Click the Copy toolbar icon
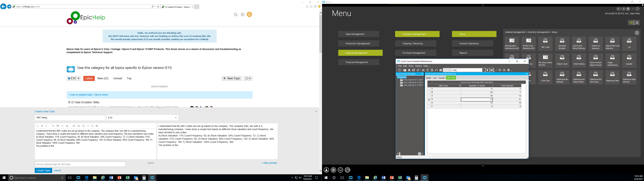Viewport: 644px width, 181px height. click(428, 70)
